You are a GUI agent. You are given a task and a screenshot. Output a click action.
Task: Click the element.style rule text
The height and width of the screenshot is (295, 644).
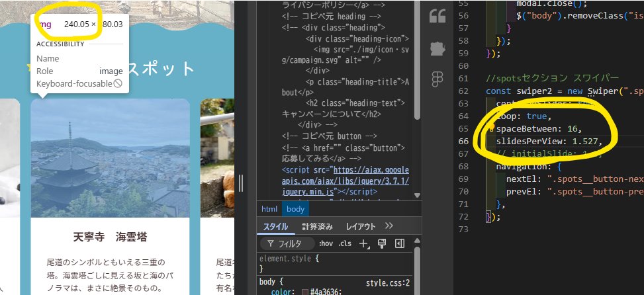(286, 259)
